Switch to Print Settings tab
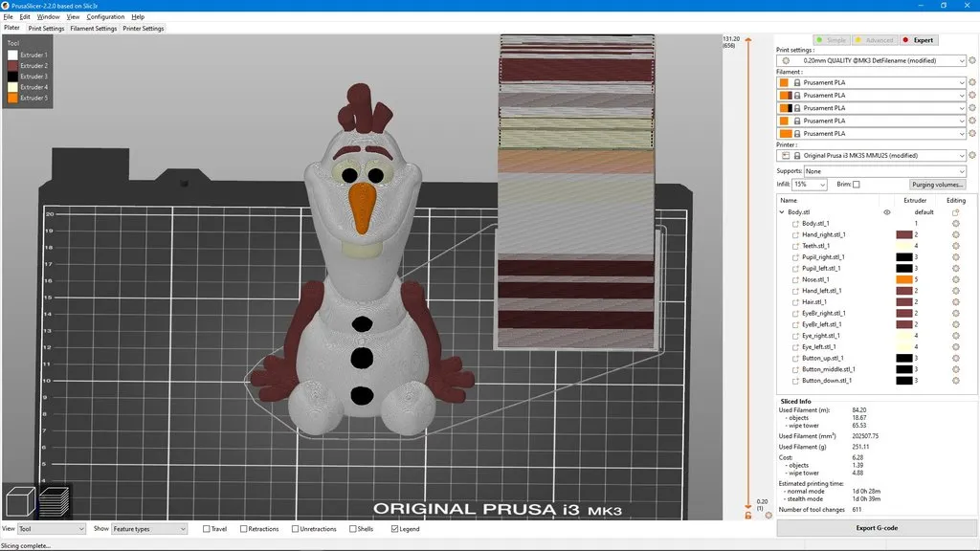The image size is (980, 551). click(46, 28)
